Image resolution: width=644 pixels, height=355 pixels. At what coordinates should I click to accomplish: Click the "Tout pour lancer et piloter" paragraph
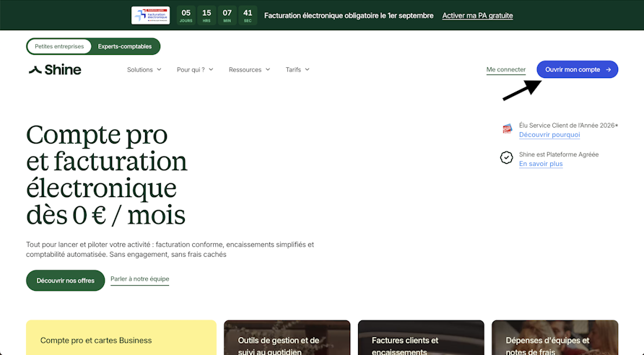(170, 250)
